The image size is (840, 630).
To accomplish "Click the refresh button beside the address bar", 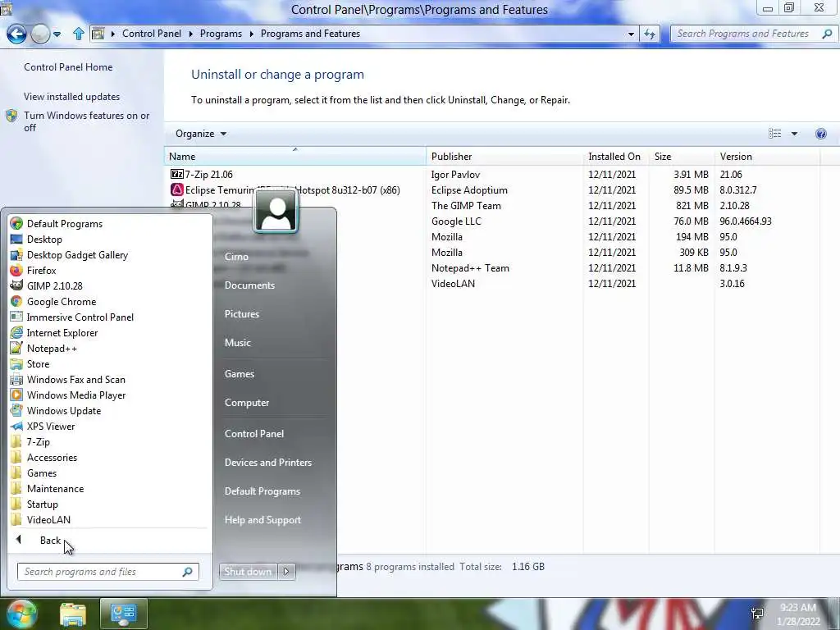I will pyautogui.click(x=650, y=34).
